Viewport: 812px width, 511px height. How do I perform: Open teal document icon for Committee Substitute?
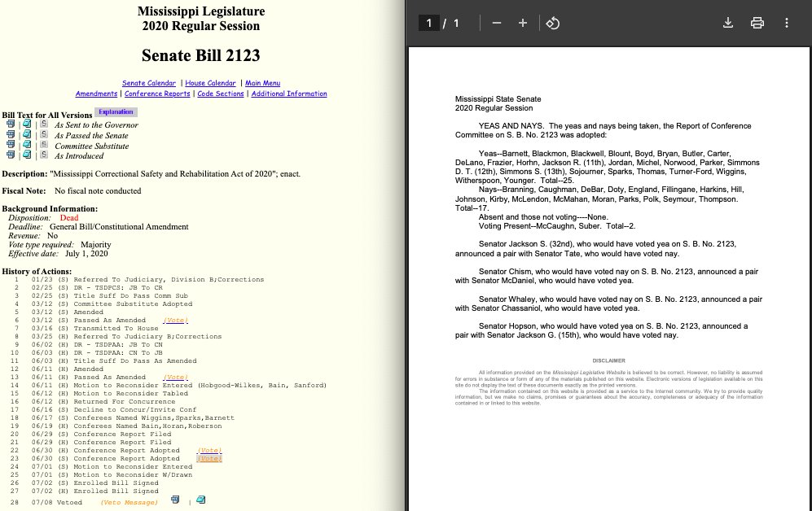coord(27,145)
